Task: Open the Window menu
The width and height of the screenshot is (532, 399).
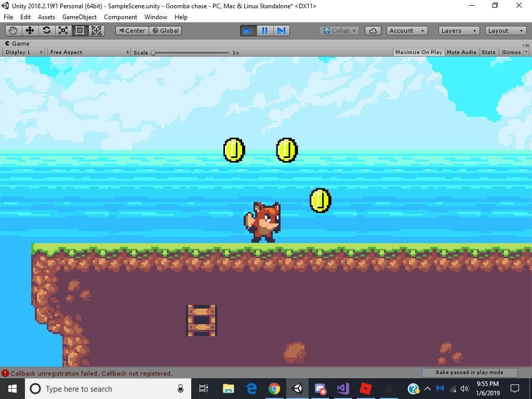Action: [156, 17]
